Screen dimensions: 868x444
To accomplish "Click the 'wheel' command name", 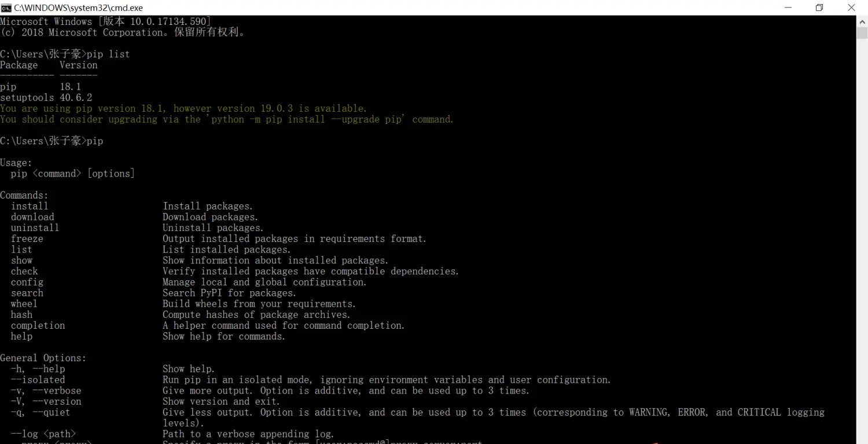I will click(x=24, y=304).
